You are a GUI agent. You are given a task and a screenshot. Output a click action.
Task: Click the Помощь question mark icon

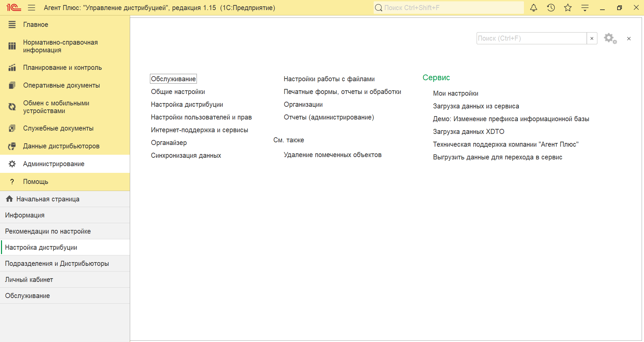pyautogui.click(x=12, y=182)
